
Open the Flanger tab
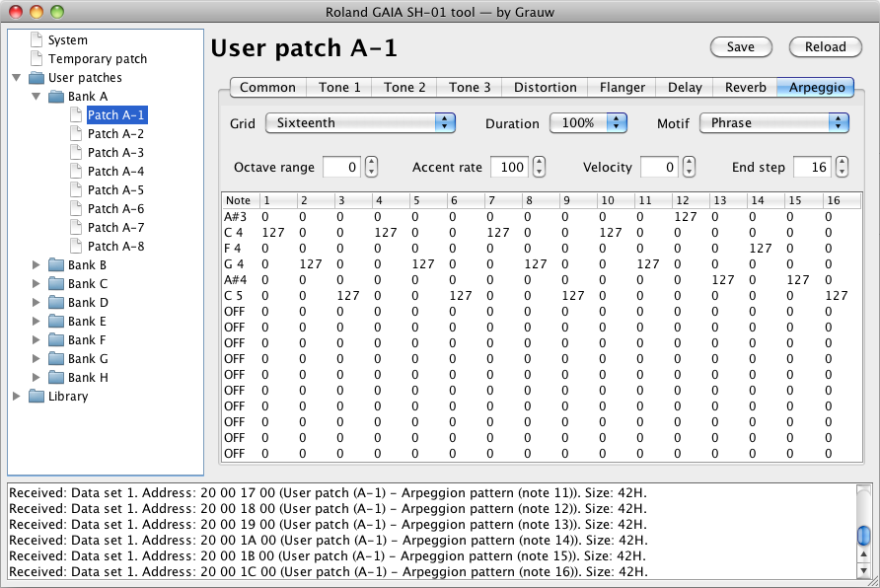click(x=622, y=88)
